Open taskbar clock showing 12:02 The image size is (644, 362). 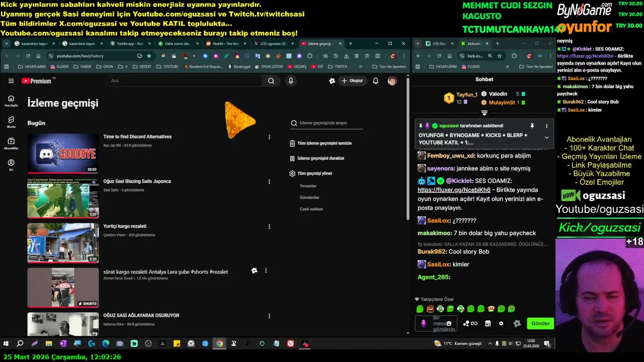click(531, 344)
